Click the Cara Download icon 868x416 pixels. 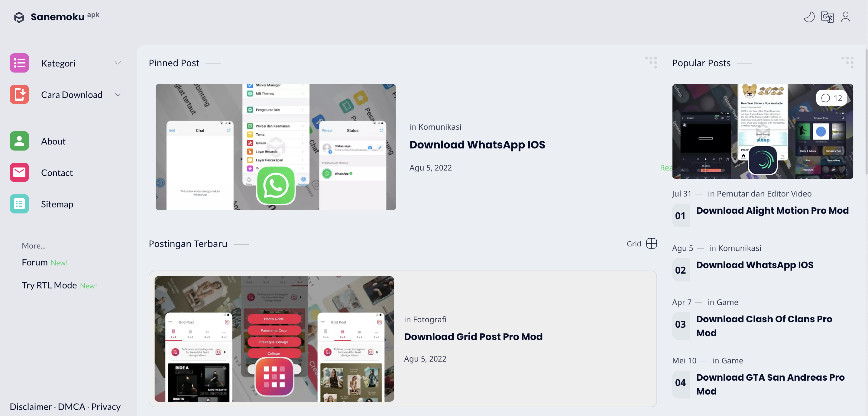click(x=19, y=94)
